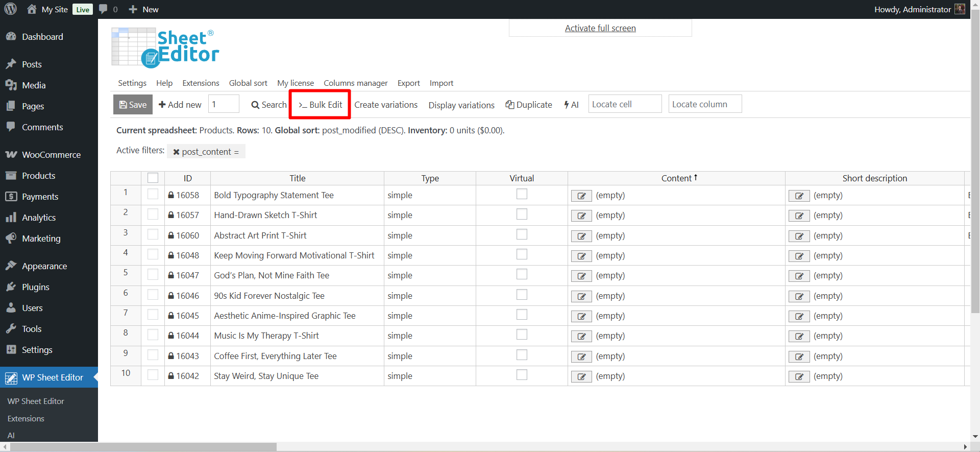Click the horizontal scrollbar thumb
The image size is (980, 452).
(x=143, y=447)
